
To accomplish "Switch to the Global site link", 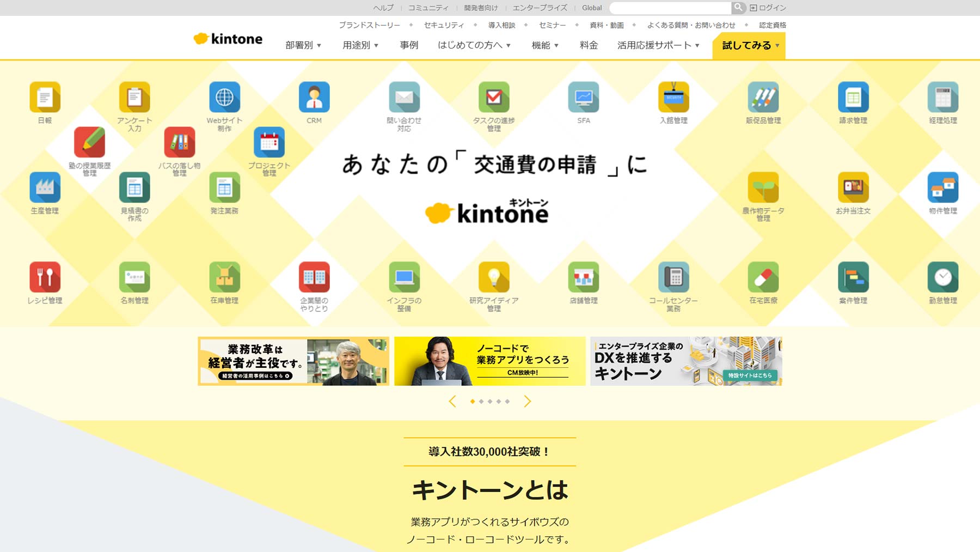I will click(592, 8).
